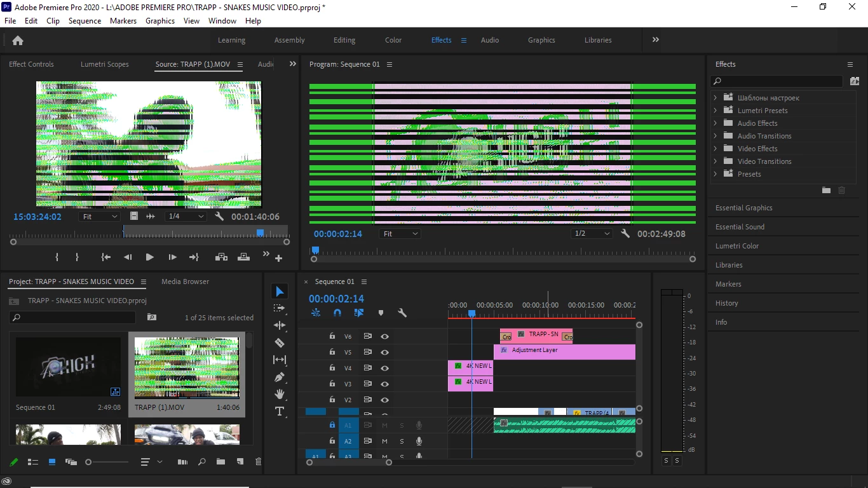Open Source monitor button editor plus
Image resolution: width=868 pixels, height=488 pixels.
(x=278, y=258)
